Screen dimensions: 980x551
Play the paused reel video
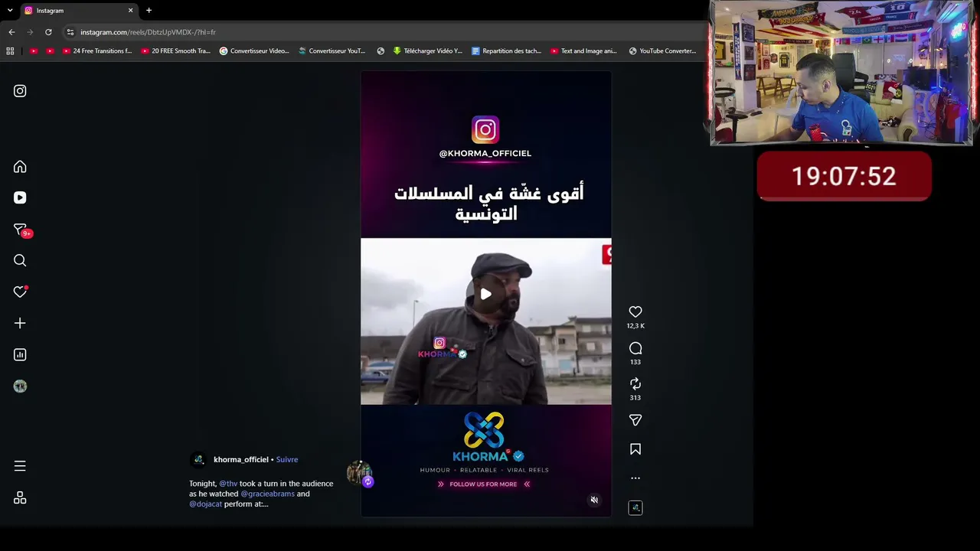click(485, 294)
